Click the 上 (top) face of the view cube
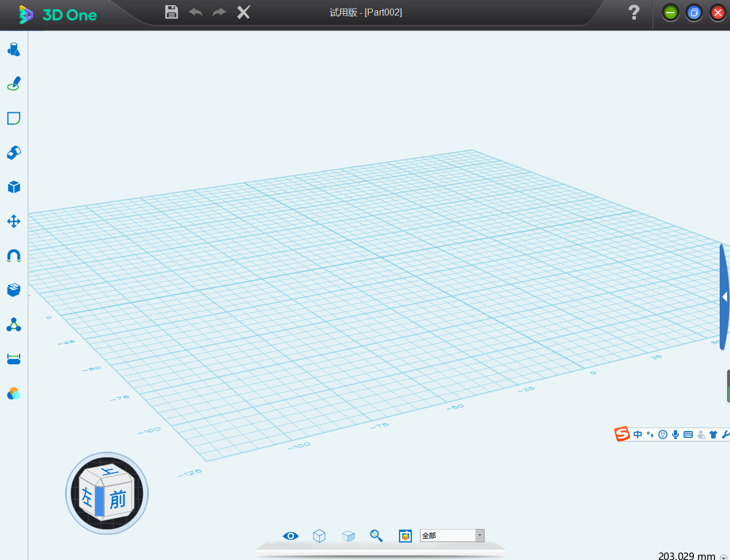The height and width of the screenshot is (560, 730). [109, 472]
